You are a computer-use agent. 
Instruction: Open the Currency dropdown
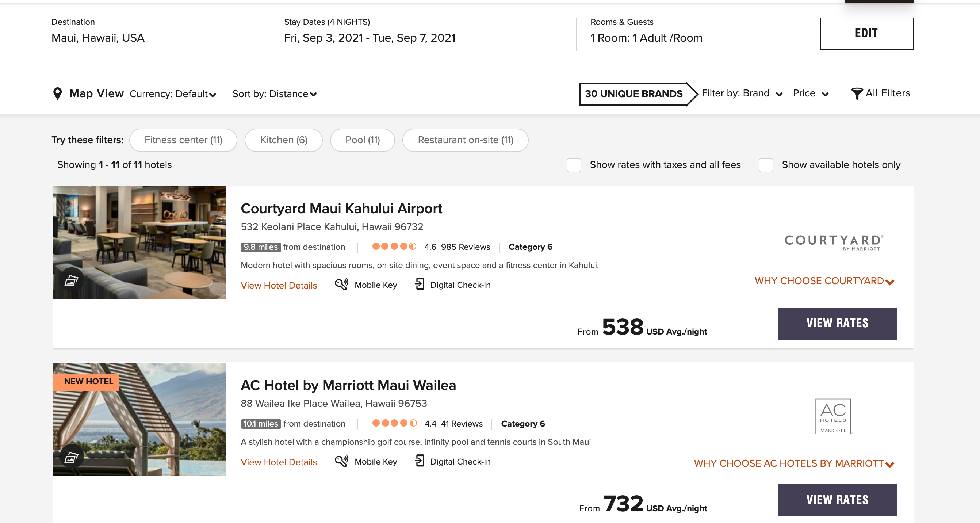[x=173, y=94]
